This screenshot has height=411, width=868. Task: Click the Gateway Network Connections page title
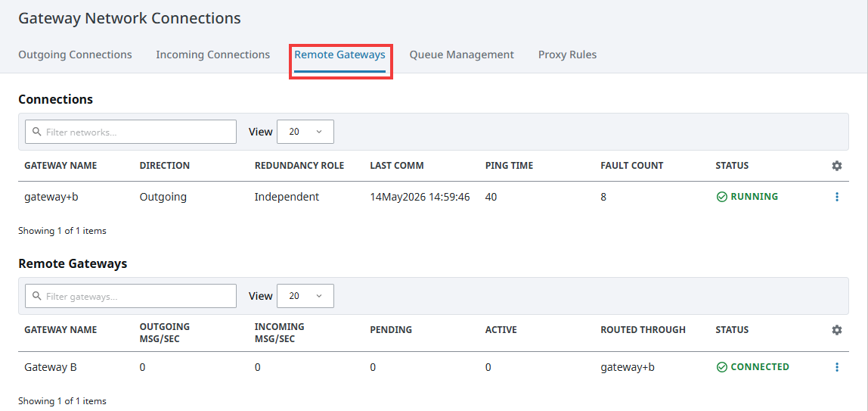point(129,18)
